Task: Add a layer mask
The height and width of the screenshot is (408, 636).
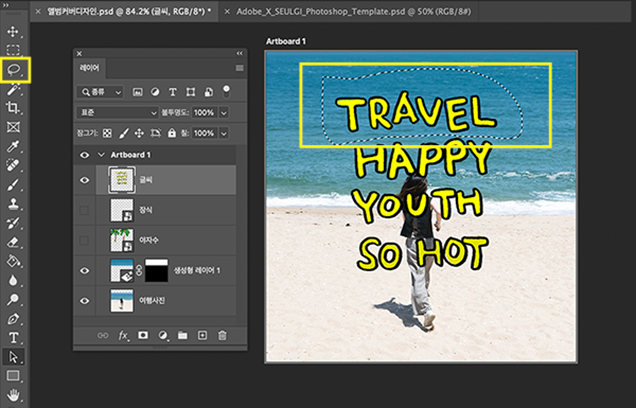Action: pyautogui.click(x=143, y=335)
